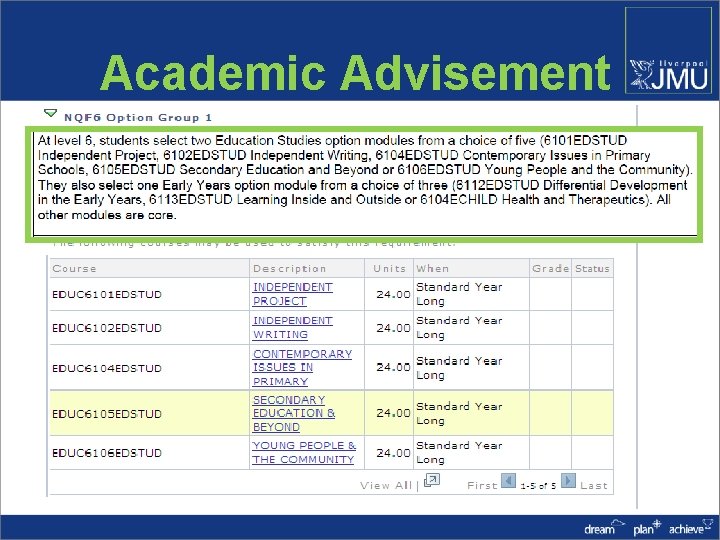
Task: Click the When column header
Action: [472, 268]
